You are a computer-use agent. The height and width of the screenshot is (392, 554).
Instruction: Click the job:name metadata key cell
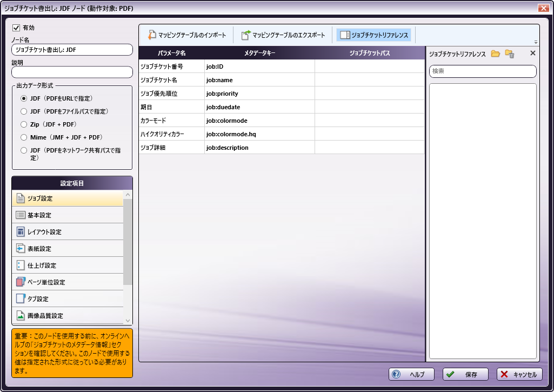pos(259,80)
